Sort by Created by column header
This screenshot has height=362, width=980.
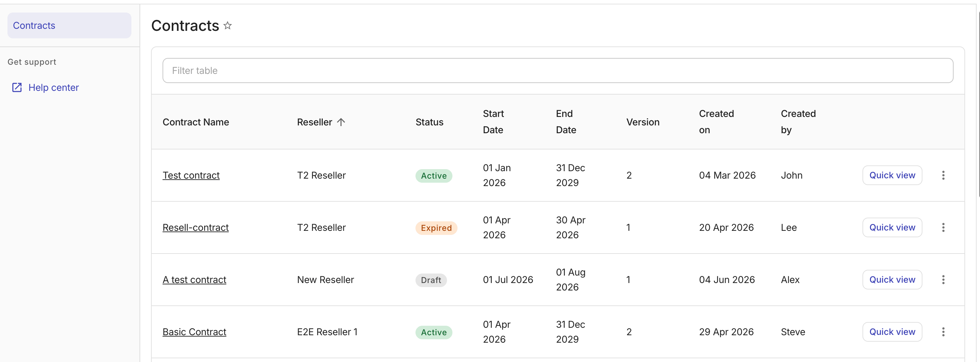[798, 122]
